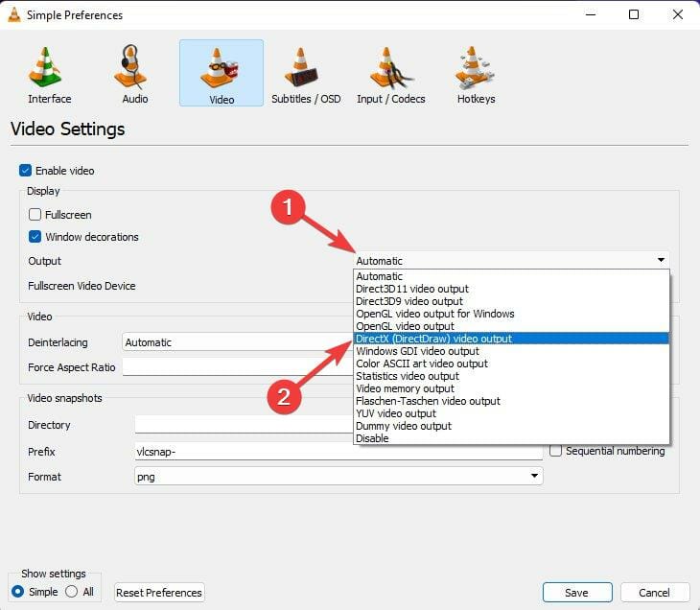Choose Dummy video output
700x610 pixels.
(x=512, y=426)
